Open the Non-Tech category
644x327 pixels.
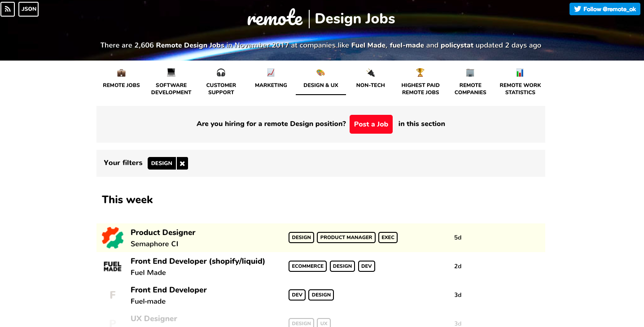tap(370, 85)
